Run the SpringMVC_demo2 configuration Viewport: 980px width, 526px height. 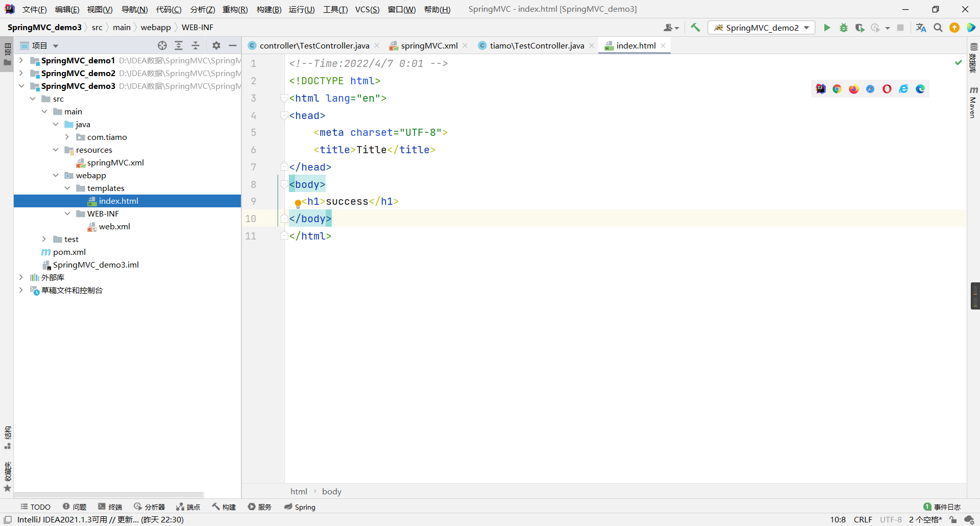pyautogui.click(x=827, y=28)
